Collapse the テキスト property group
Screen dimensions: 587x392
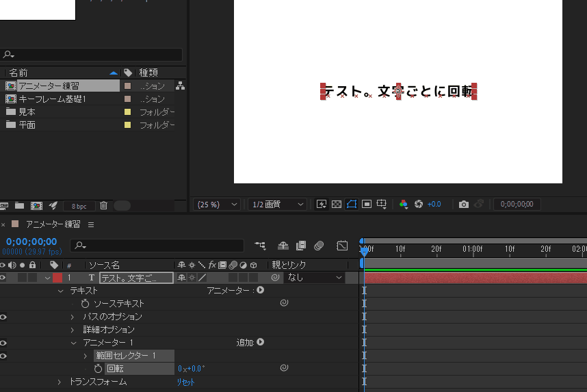coord(61,291)
